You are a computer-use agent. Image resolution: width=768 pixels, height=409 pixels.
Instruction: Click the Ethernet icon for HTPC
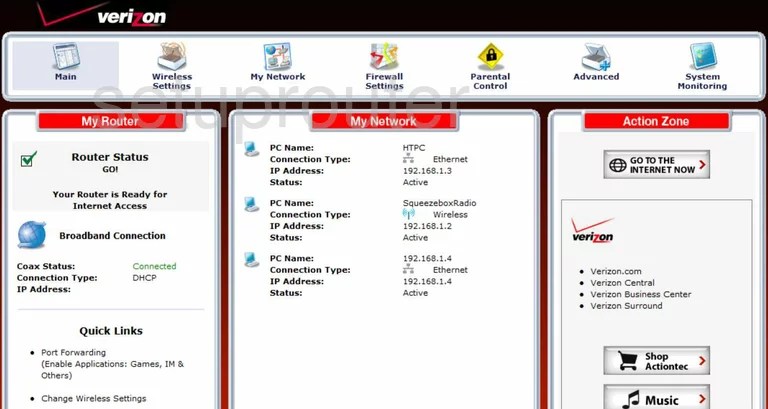point(408,159)
